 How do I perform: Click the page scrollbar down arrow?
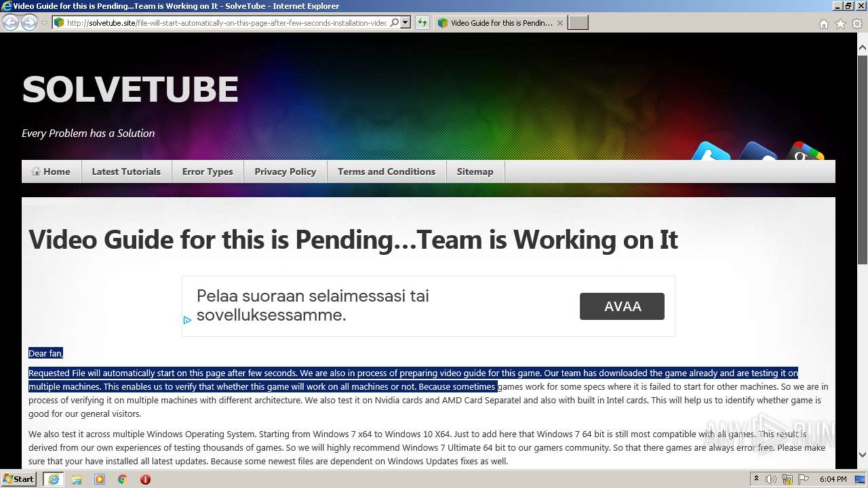tap(863, 455)
